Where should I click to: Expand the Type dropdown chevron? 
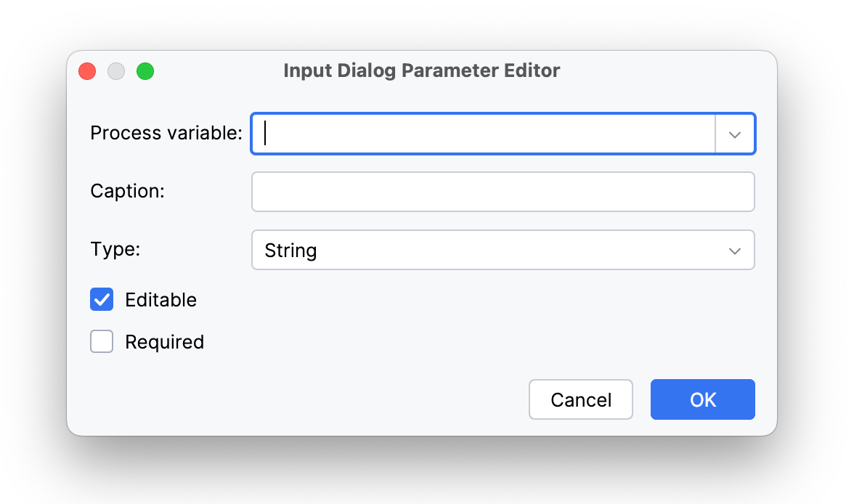735,251
